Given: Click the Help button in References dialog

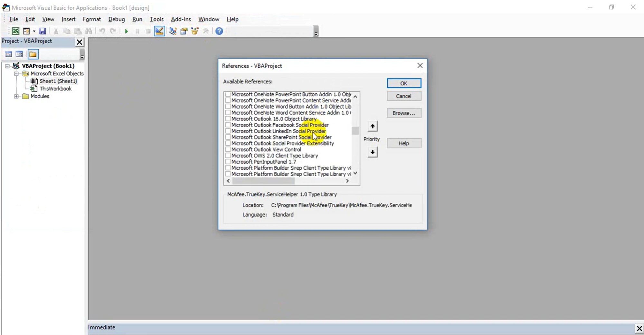Looking at the screenshot, I should click(404, 143).
